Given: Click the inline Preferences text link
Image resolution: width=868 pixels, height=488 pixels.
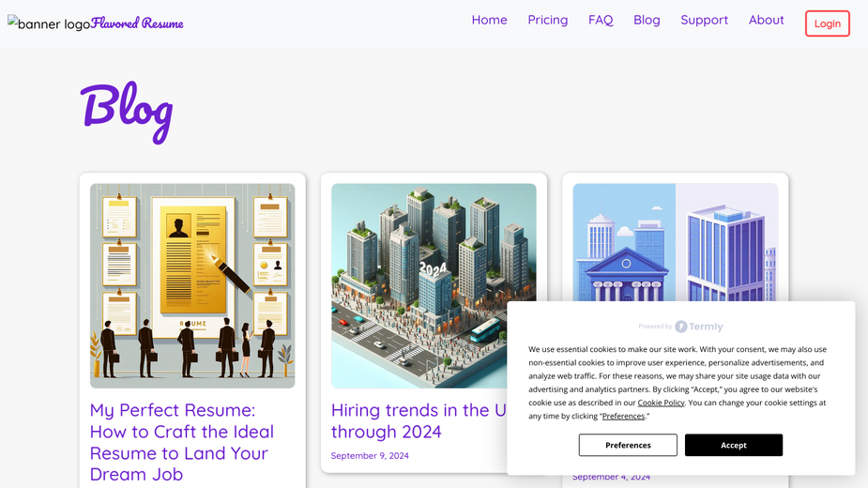Looking at the screenshot, I should pos(623,416).
